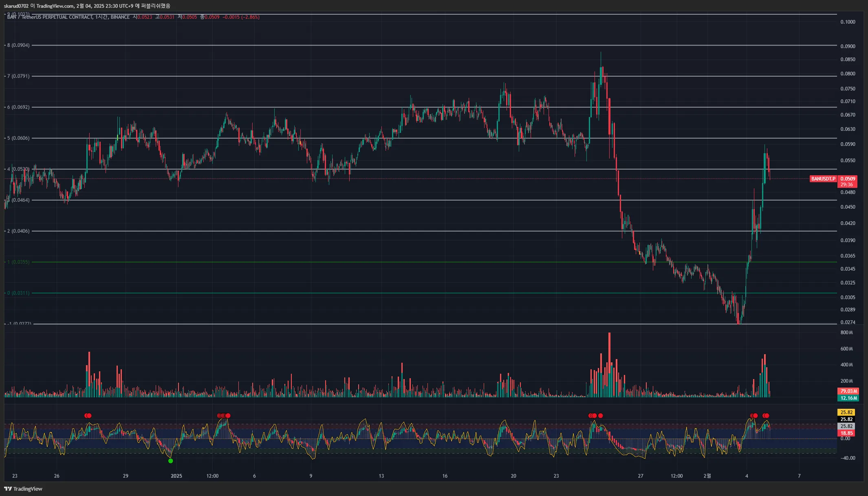Click 0.0305 on the price axis

[x=848, y=298]
